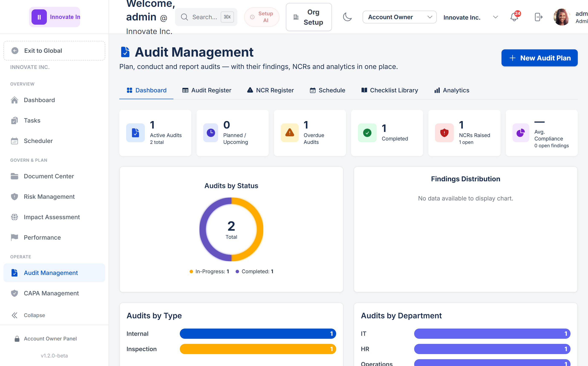588x366 pixels.
Task: Click the Performance flag icon
Action: coord(14,237)
